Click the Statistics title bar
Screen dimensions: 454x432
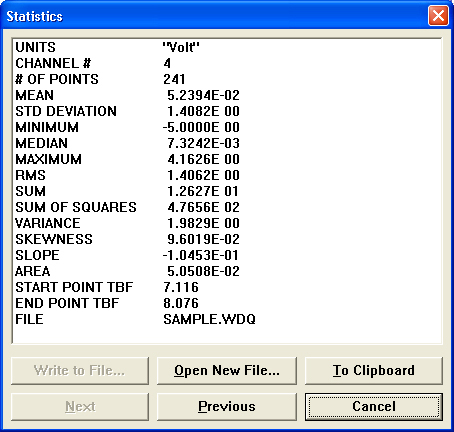coord(213,16)
